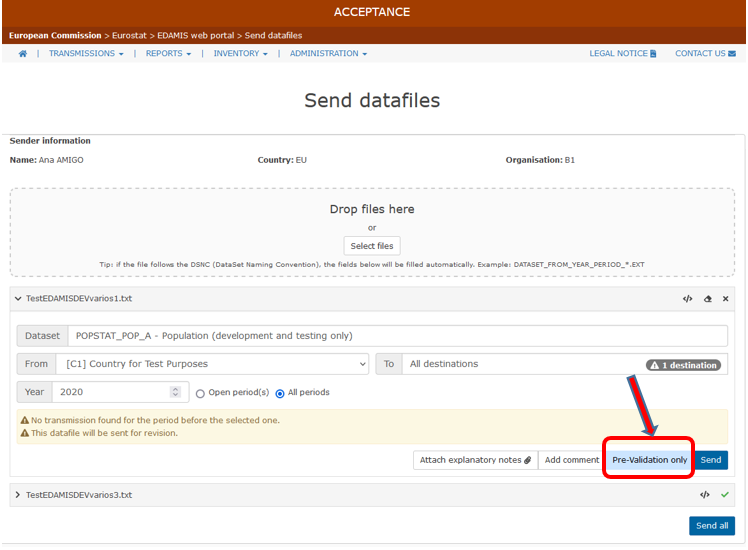Click warning icon beside No transmission found message
This screenshot has width=748, height=550.
click(x=25, y=420)
